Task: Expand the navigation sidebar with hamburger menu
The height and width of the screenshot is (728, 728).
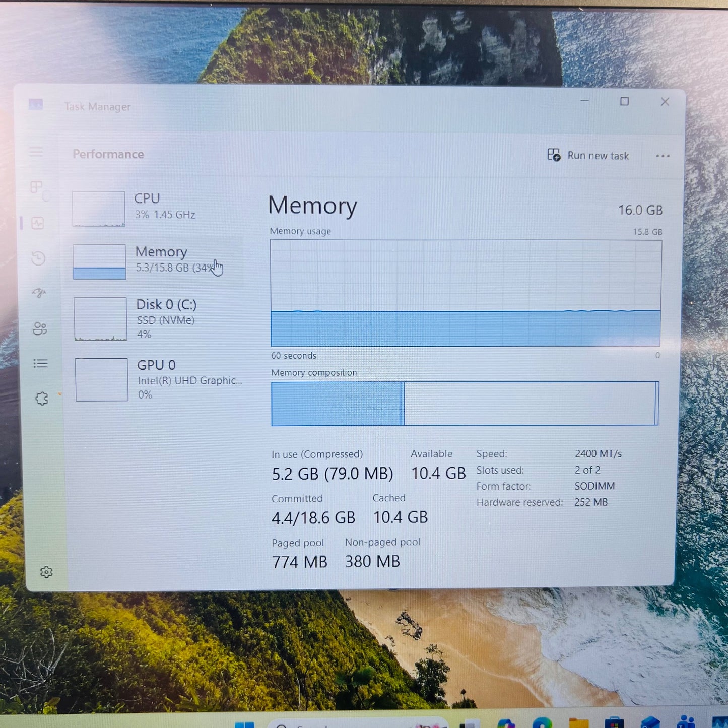Action: [36, 152]
